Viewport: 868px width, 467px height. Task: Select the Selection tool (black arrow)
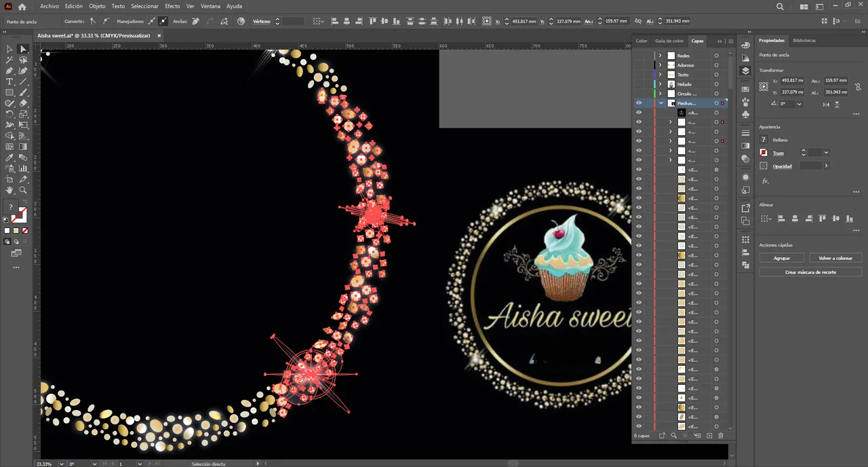click(9, 49)
